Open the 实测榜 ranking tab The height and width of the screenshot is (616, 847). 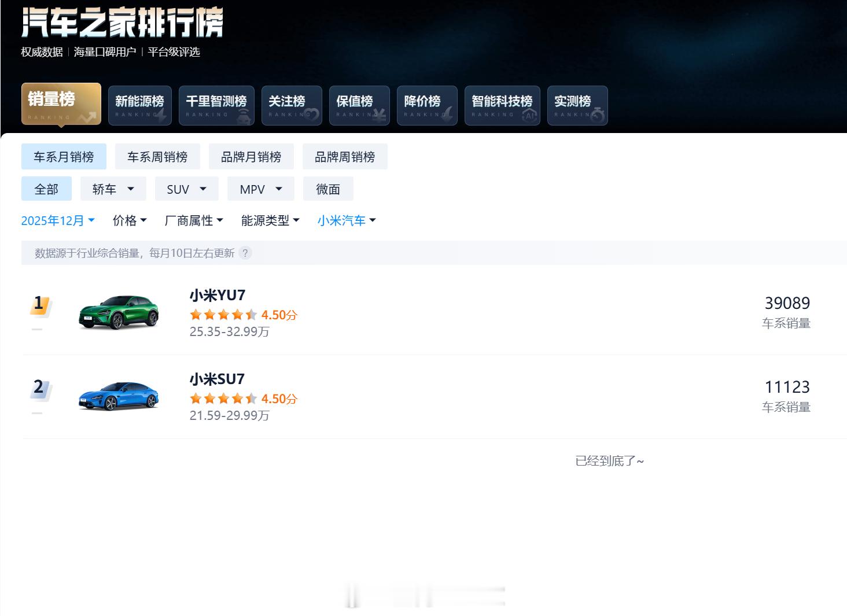point(577,105)
